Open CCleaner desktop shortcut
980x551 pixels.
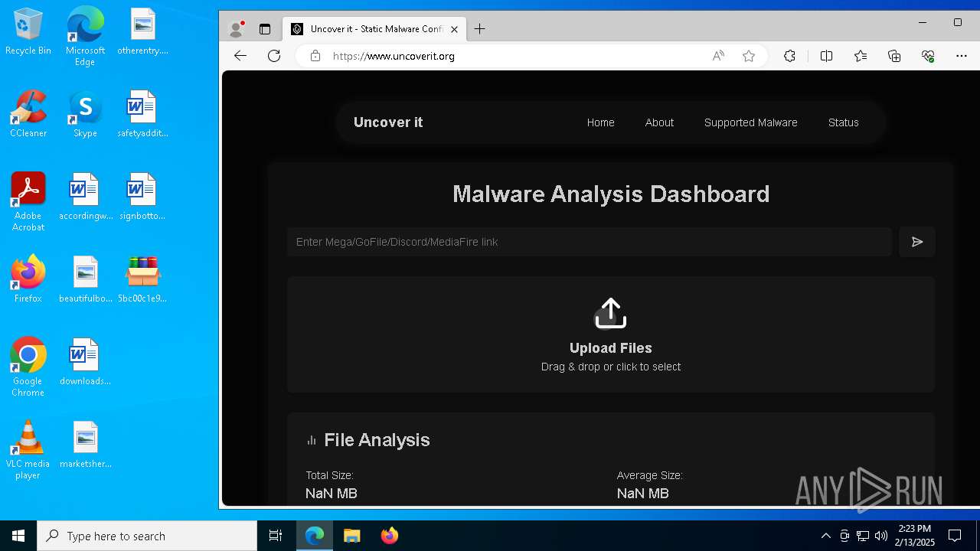(28, 115)
